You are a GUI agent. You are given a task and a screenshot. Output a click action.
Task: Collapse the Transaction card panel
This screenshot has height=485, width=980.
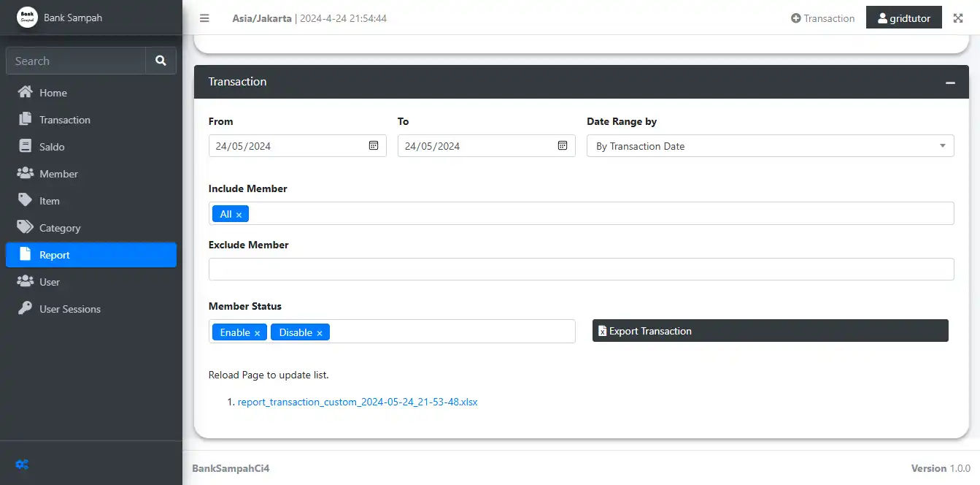click(x=950, y=83)
